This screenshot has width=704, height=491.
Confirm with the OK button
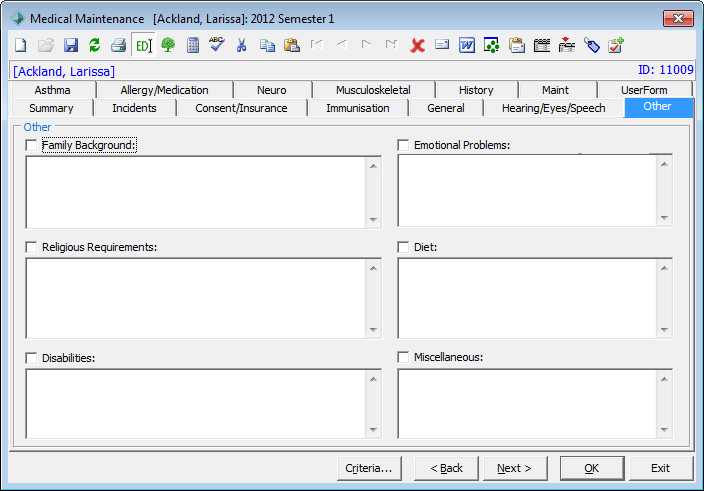(x=592, y=468)
